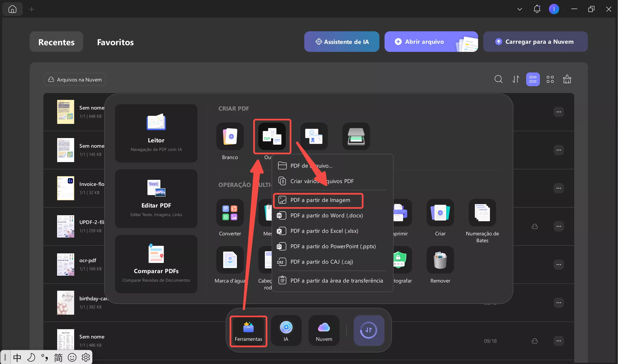Click the Assistente de IA button
This screenshot has width=618, height=364.
click(x=342, y=41)
